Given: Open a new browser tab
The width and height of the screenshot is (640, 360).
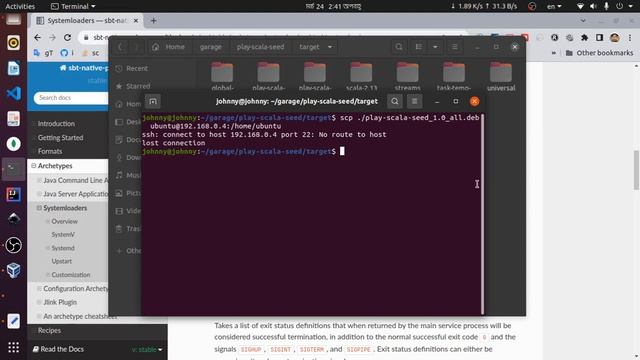Looking at the screenshot, I should click(x=153, y=20).
